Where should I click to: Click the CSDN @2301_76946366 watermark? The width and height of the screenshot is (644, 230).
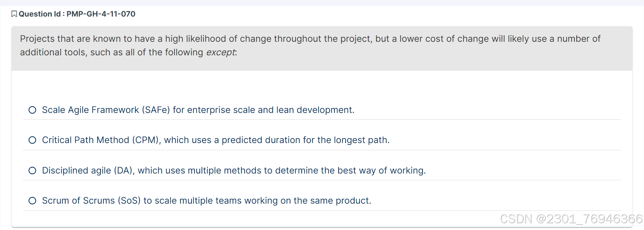point(571,219)
